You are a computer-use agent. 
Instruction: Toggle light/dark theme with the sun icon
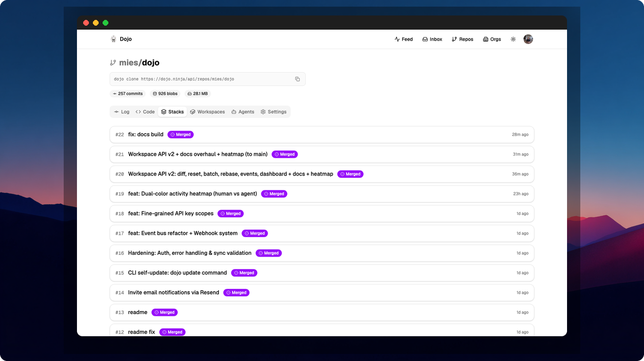point(513,39)
